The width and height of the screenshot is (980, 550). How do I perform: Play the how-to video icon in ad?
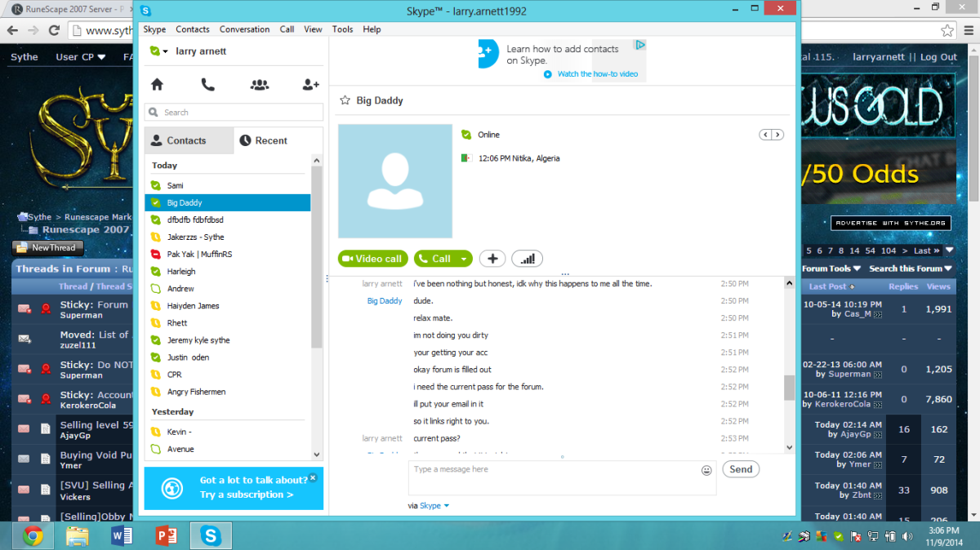(548, 74)
